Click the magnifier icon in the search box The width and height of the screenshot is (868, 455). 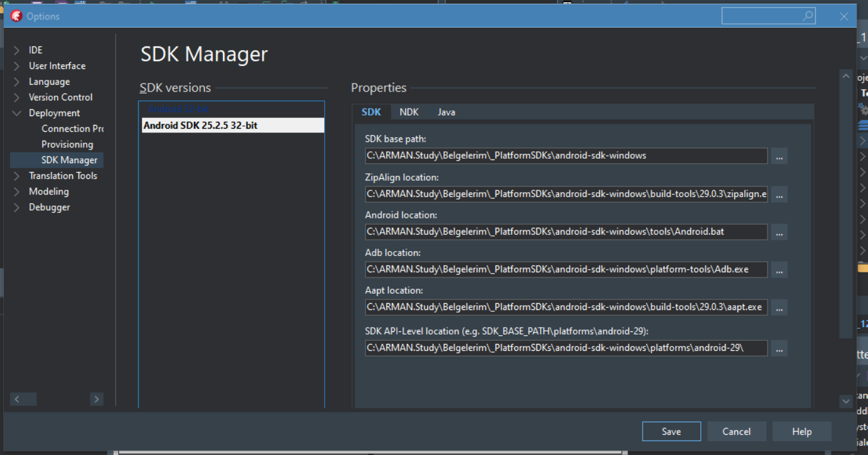point(808,16)
